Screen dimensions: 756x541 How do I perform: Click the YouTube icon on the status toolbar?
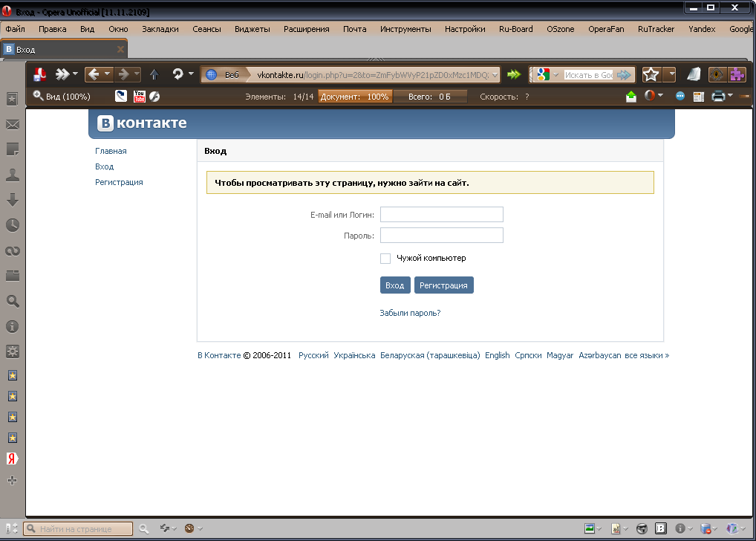click(x=140, y=97)
